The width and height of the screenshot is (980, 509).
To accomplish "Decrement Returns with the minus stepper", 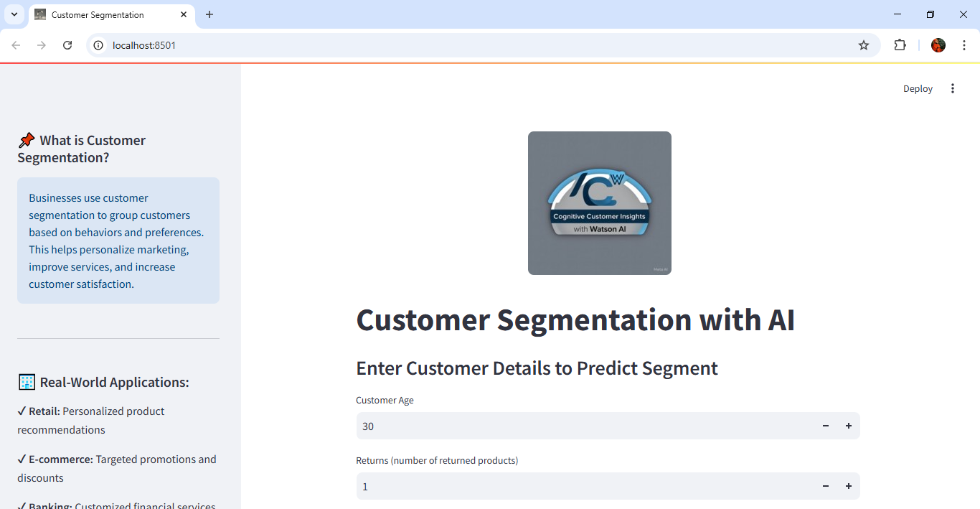I will pyautogui.click(x=826, y=486).
